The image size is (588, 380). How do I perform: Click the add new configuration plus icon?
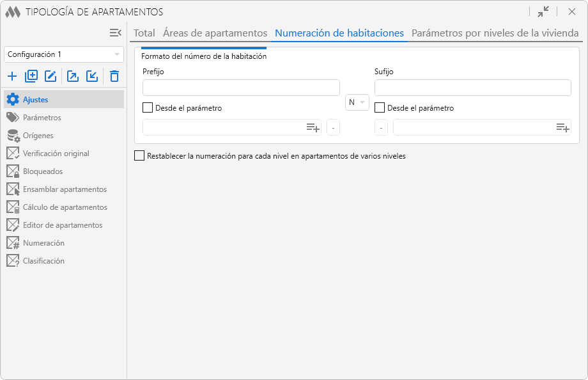(x=12, y=77)
